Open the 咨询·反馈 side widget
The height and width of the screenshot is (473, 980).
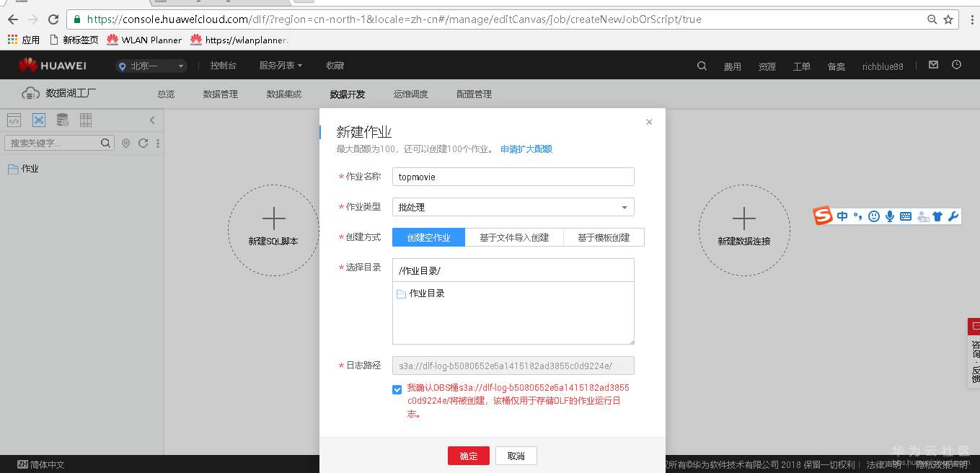point(974,353)
